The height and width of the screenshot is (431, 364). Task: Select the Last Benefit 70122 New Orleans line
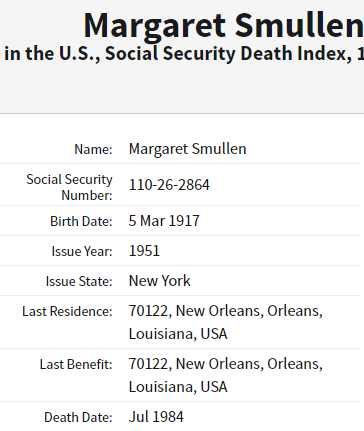(x=226, y=364)
